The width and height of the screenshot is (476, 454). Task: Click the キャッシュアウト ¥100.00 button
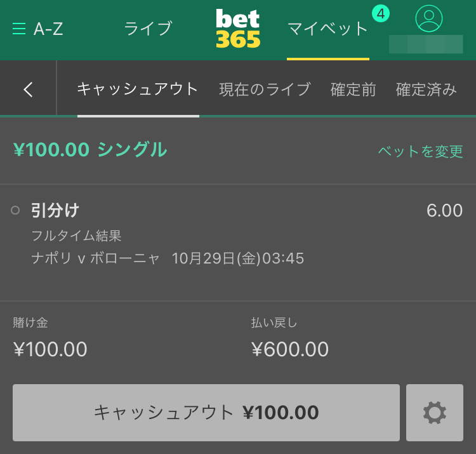coord(206,412)
